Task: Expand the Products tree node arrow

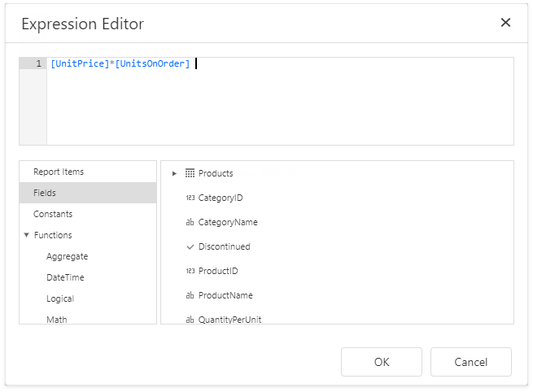Action: (x=174, y=173)
